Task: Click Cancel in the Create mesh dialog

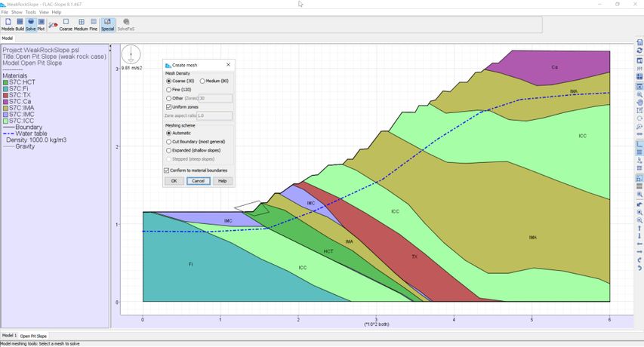Action: (198, 181)
